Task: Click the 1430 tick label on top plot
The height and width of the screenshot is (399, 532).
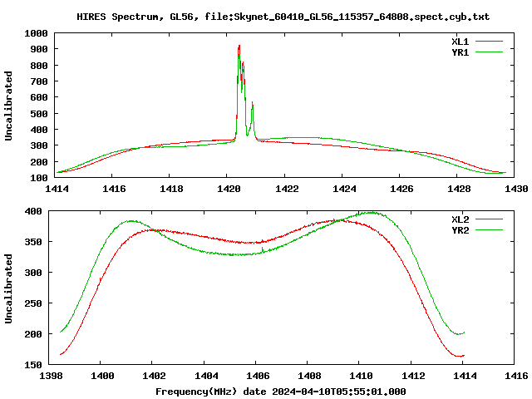Action: pos(516,189)
